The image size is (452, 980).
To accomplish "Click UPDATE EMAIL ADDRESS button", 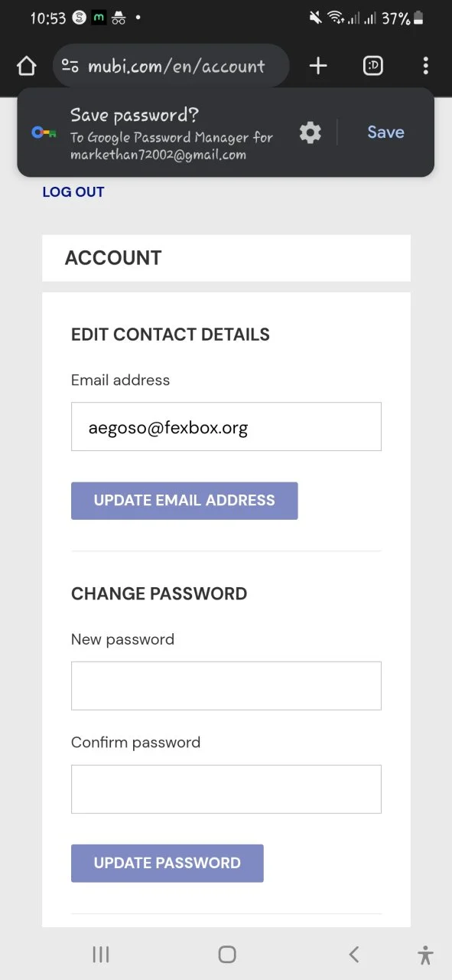I will pyautogui.click(x=184, y=501).
